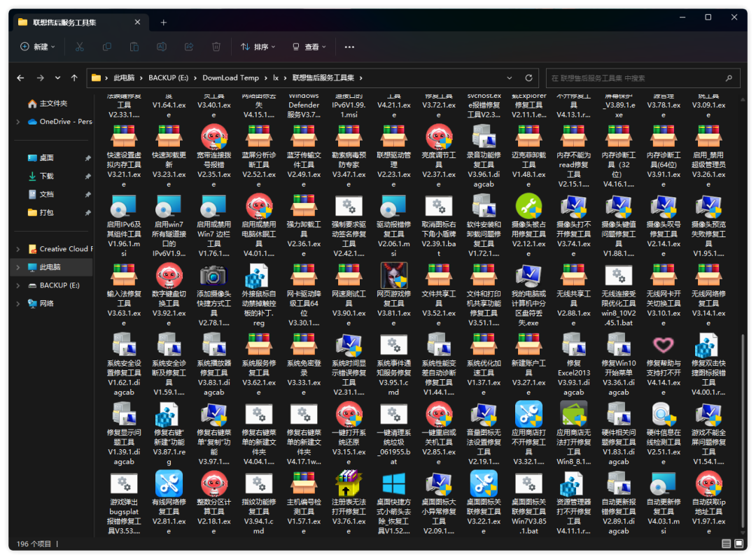The image size is (756, 559).
Task: Select OneDrive in the navigation pane
Action: (x=59, y=122)
